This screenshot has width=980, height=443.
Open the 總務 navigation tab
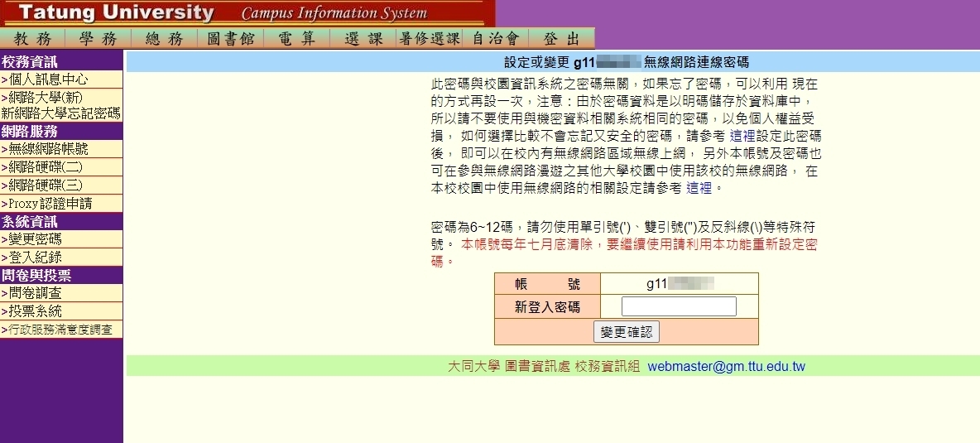point(164,38)
